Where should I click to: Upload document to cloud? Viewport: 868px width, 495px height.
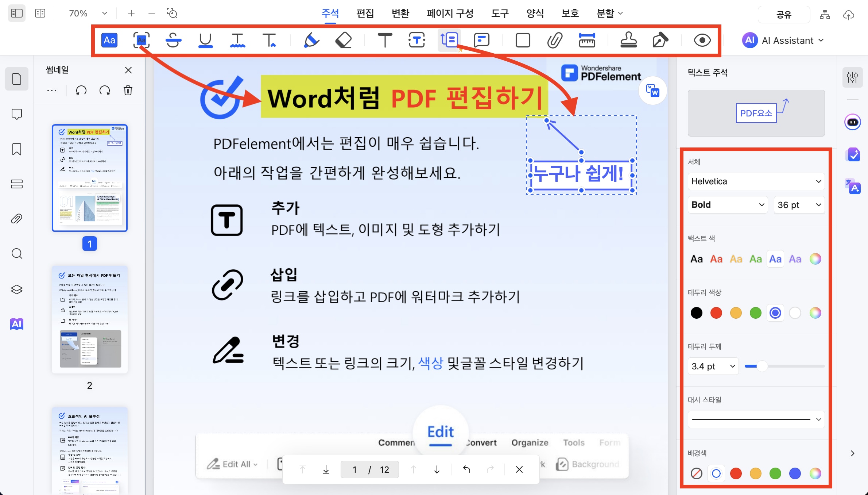point(849,15)
